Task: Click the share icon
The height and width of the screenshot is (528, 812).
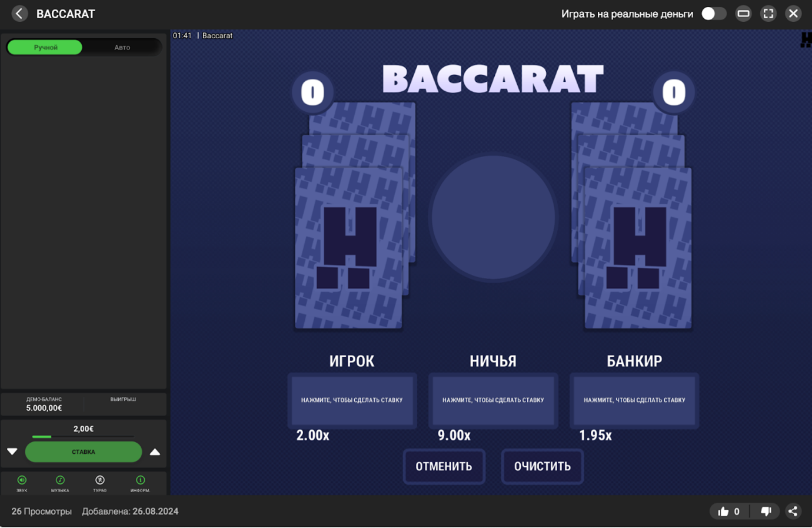Action: pos(793,512)
